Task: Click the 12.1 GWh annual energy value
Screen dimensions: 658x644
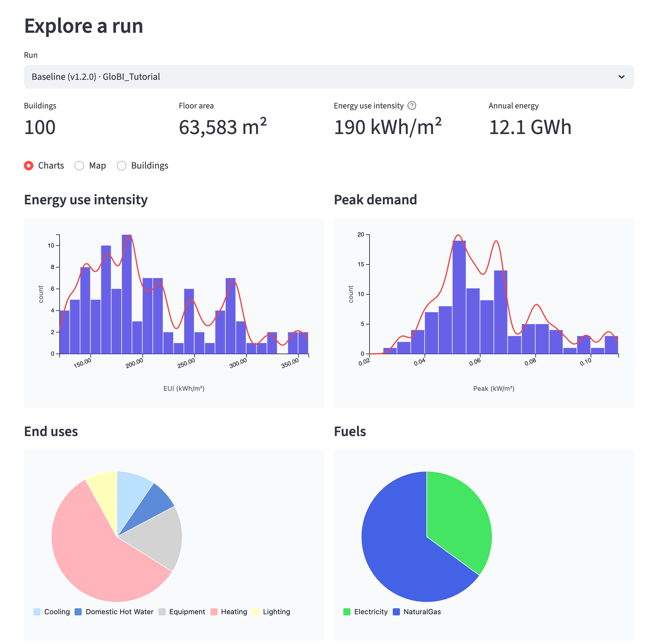Action: tap(530, 127)
